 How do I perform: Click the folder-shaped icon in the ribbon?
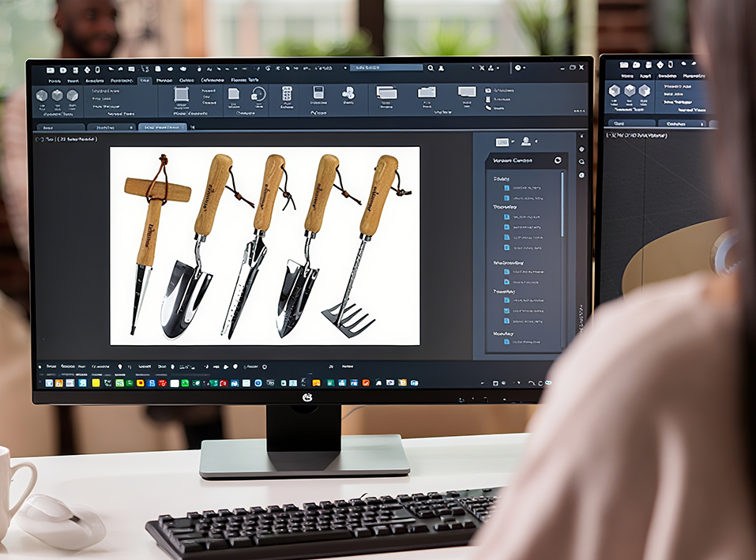tap(427, 92)
